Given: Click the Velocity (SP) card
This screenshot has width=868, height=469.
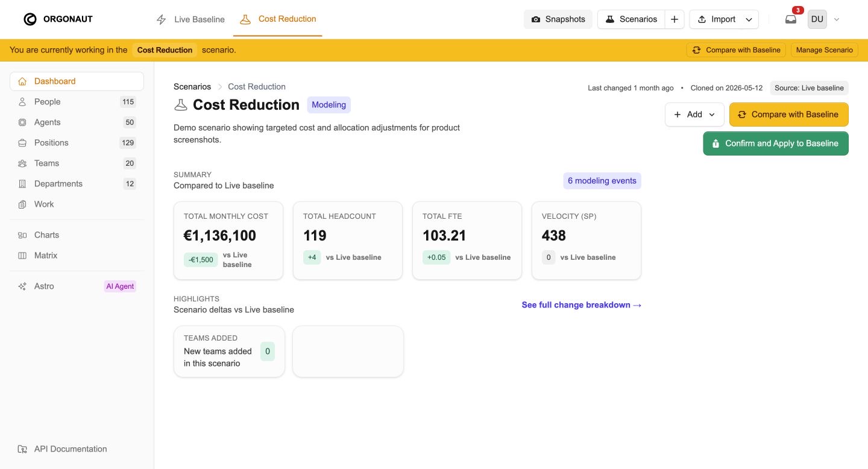Looking at the screenshot, I should (x=587, y=241).
